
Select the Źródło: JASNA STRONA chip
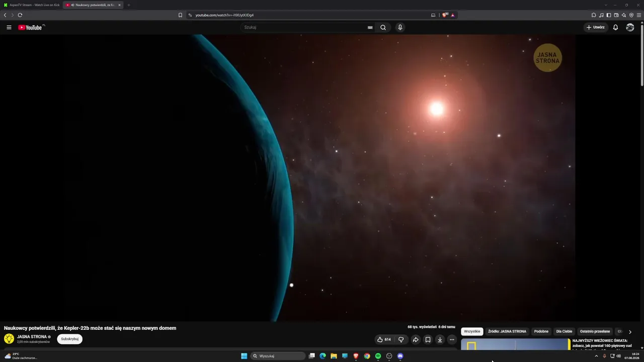pyautogui.click(x=507, y=331)
